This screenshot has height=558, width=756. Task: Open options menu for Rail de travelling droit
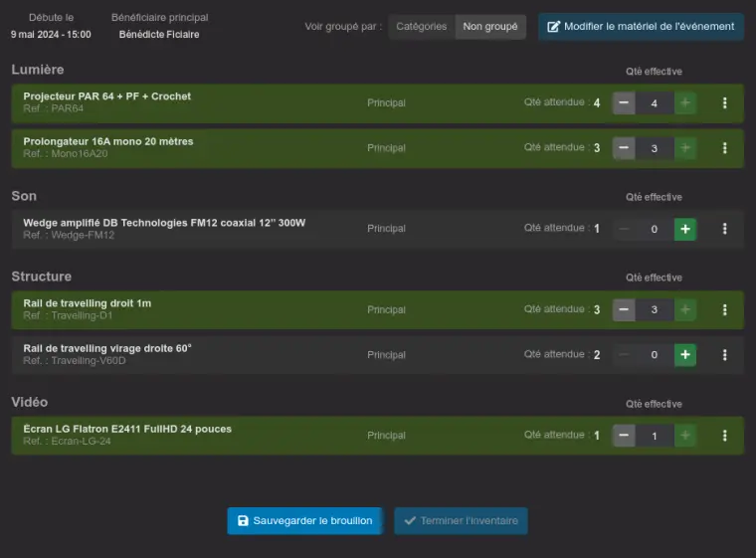click(724, 310)
